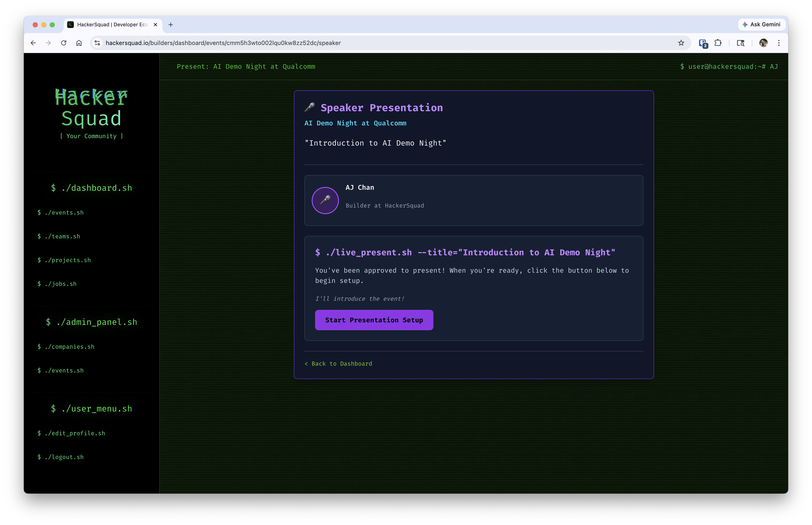
Task: Click the Present: AI Demo Night header text
Action: (246, 66)
